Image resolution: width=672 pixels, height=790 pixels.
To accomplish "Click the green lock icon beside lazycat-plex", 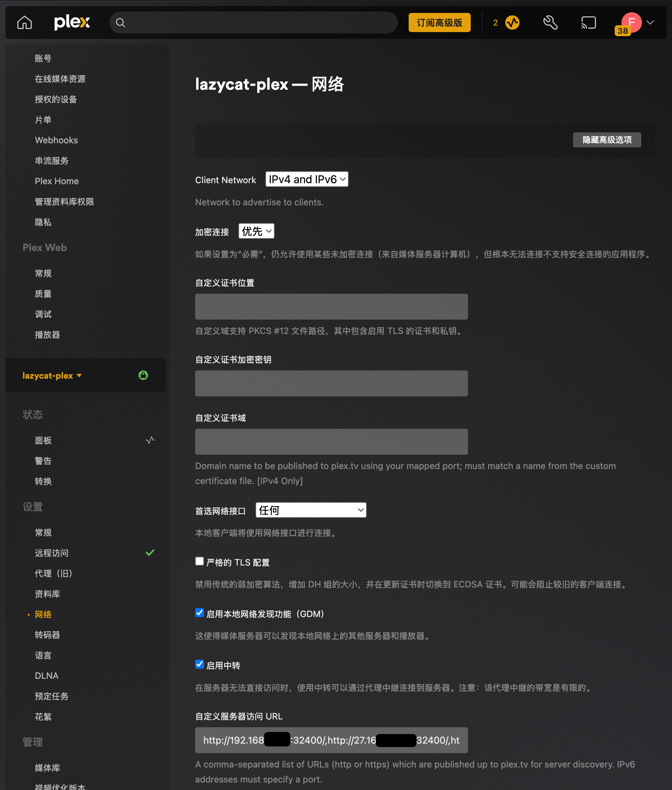I will coord(143,375).
